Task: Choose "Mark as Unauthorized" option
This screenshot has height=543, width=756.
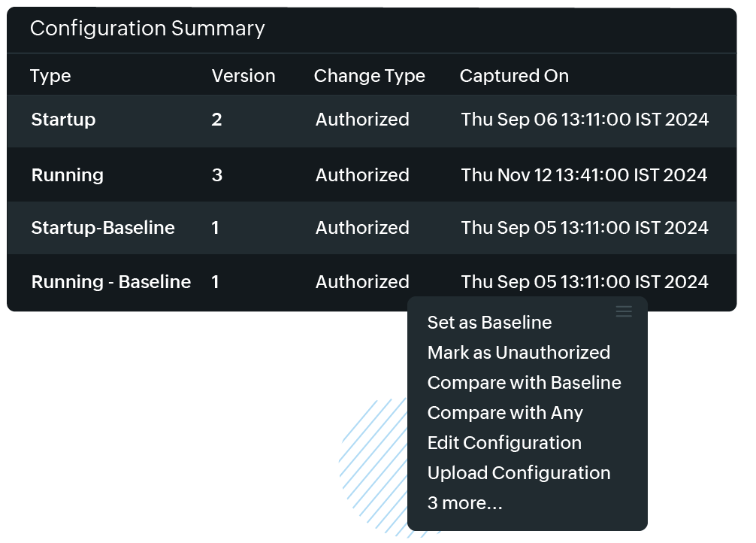Action: [x=519, y=352]
